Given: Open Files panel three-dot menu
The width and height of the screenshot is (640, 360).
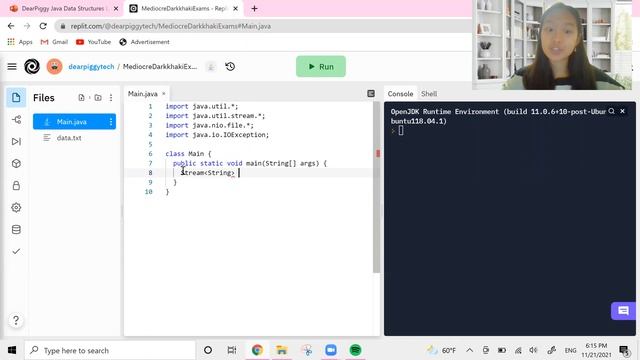Looking at the screenshot, I should (x=111, y=98).
